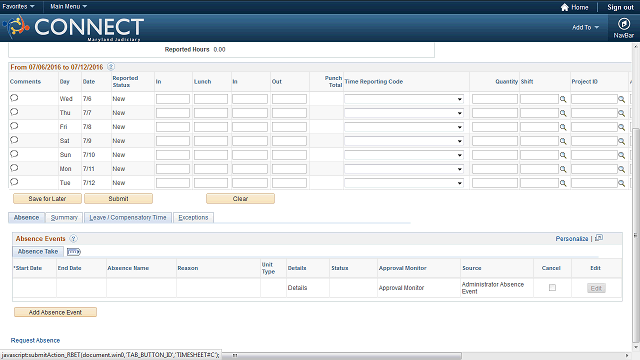Click the disabled Edit button in absence row

tap(596, 288)
